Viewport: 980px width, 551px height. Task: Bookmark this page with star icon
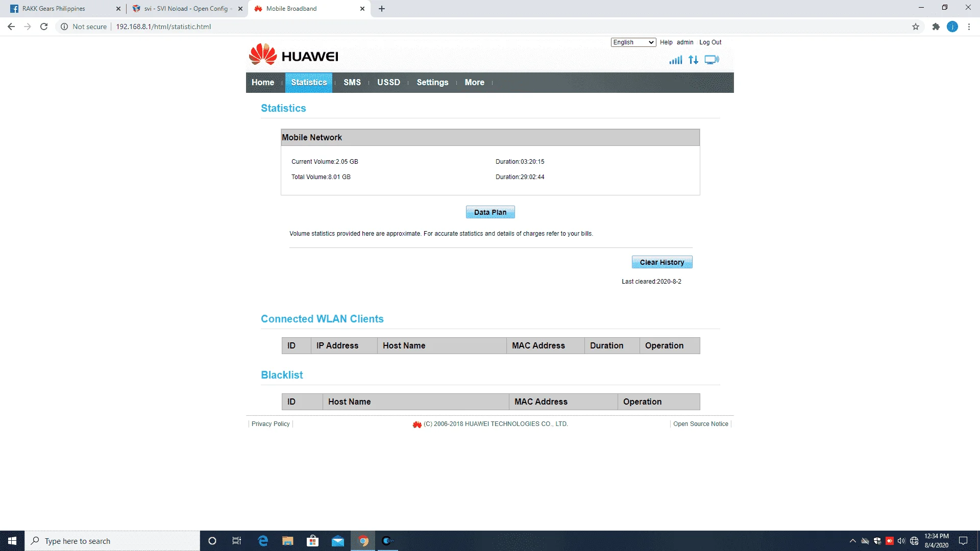pyautogui.click(x=916, y=27)
